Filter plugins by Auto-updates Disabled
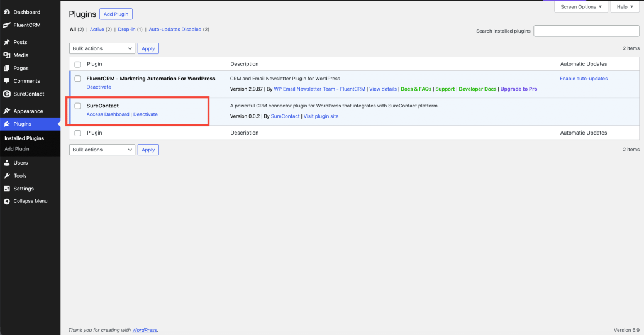This screenshot has width=644, height=335. (175, 30)
